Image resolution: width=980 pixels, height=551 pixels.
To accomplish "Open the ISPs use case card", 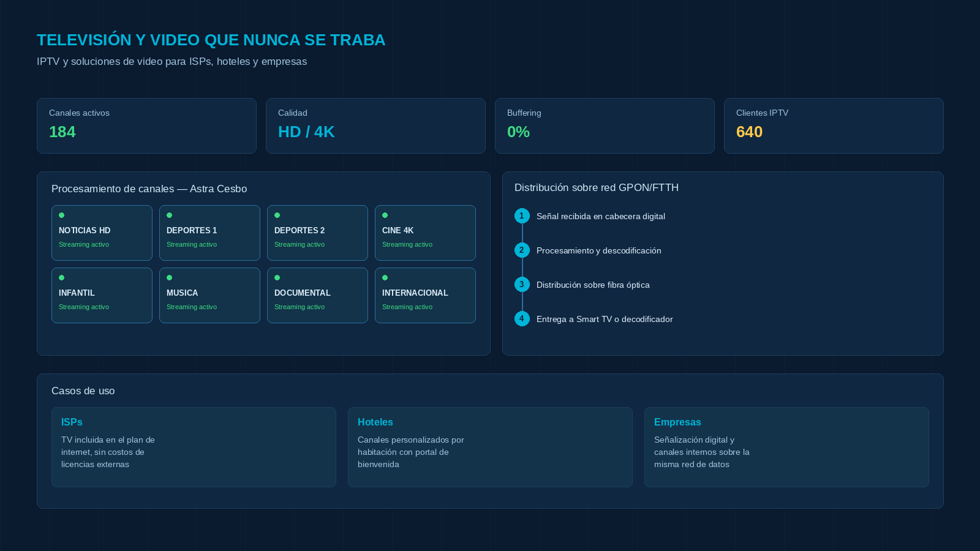I will (x=194, y=447).
